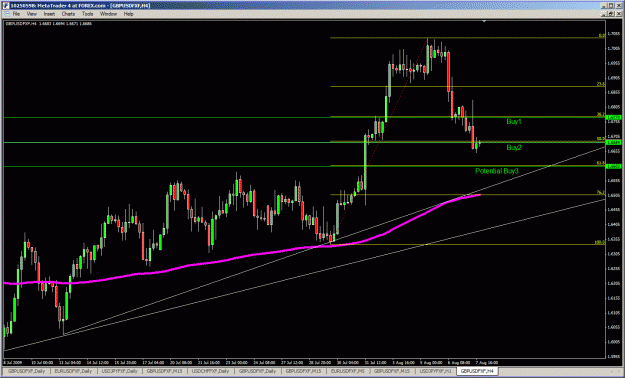Restore the inner chart window
625x378 pixels.
pyautogui.click(x=611, y=14)
